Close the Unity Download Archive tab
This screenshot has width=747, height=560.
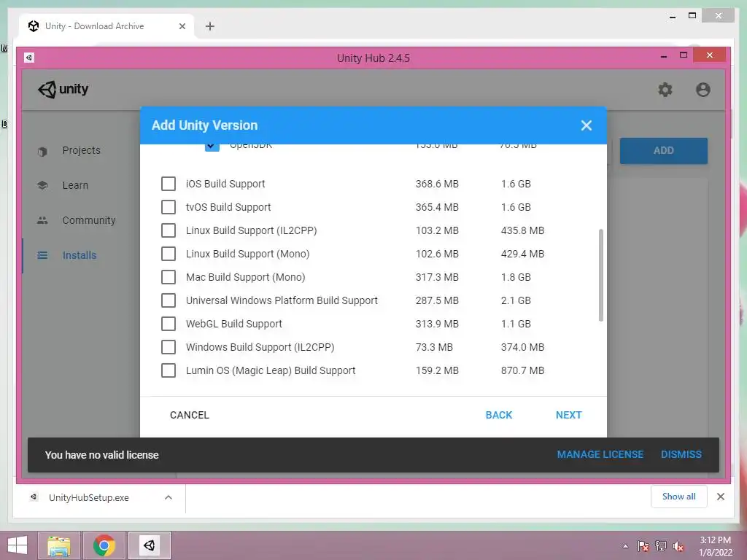pos(182,26)
